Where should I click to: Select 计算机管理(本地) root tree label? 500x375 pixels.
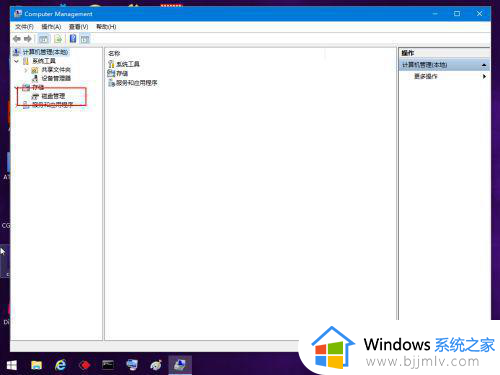[45, 52]
